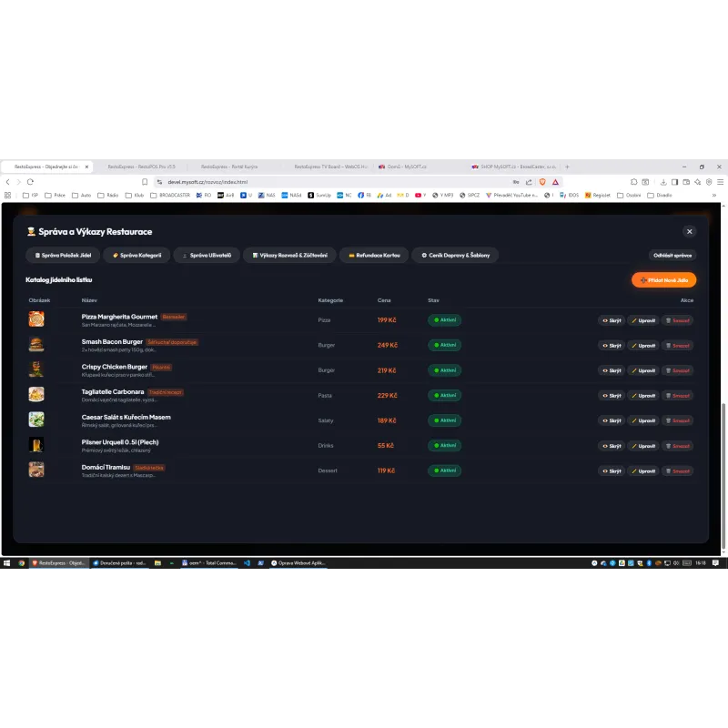Click the Aktivní status of Pizza Margherita

point(444,320)
